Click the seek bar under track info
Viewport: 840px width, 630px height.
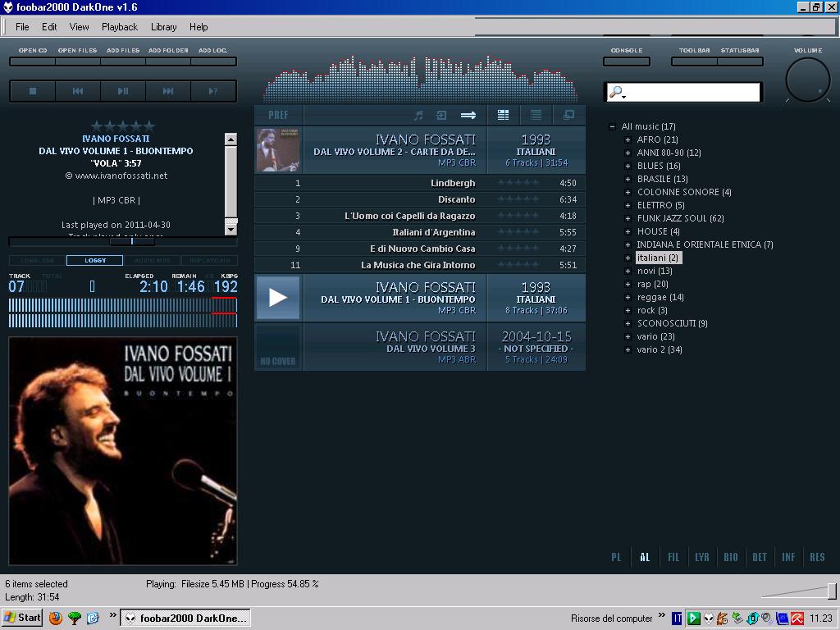click(x=123, y=242)
